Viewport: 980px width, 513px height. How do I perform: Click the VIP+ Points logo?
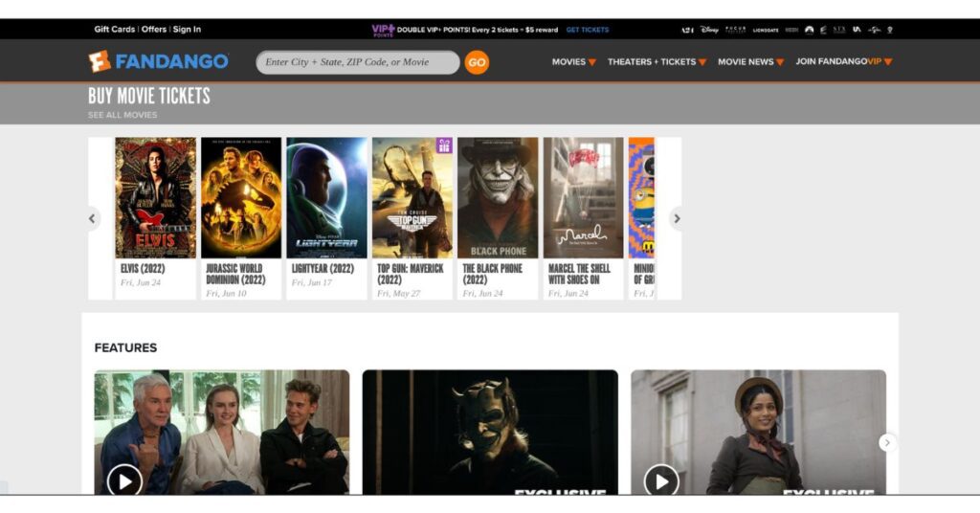(383, 30)
